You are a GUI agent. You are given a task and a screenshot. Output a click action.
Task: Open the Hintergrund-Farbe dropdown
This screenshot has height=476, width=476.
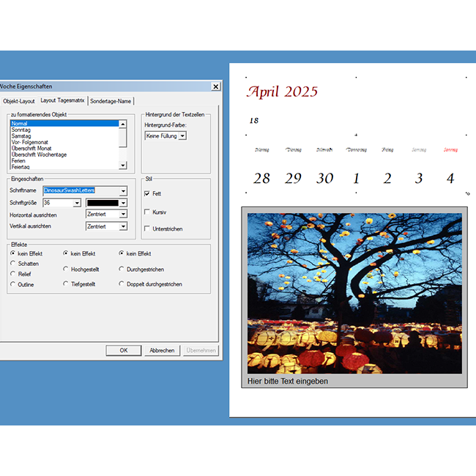point(182,135)
